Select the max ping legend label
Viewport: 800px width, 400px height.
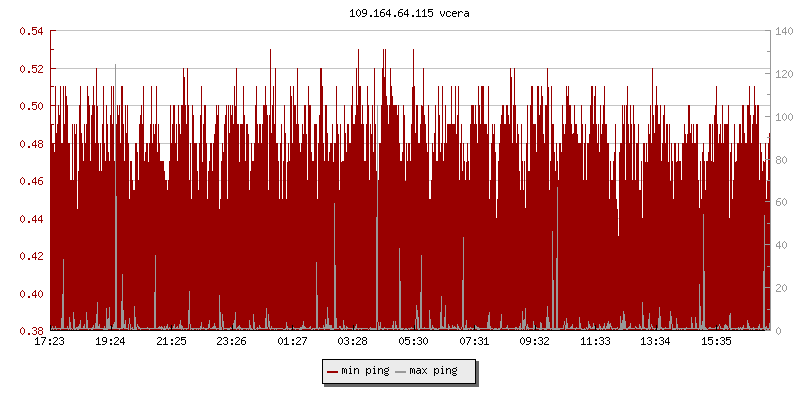[x=433, y=372]
